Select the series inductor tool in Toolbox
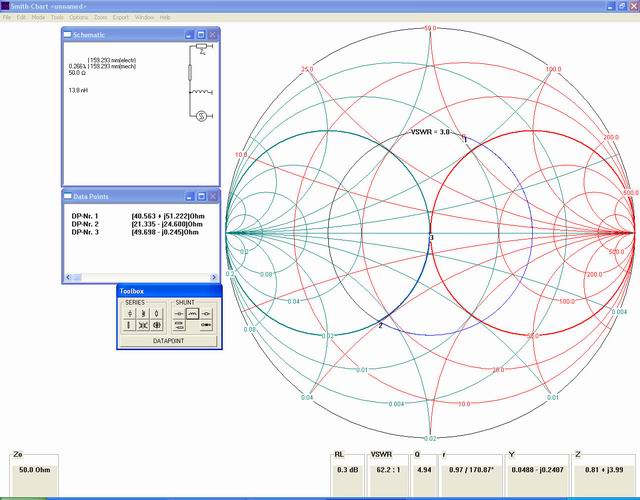 (x=143, y=313)
